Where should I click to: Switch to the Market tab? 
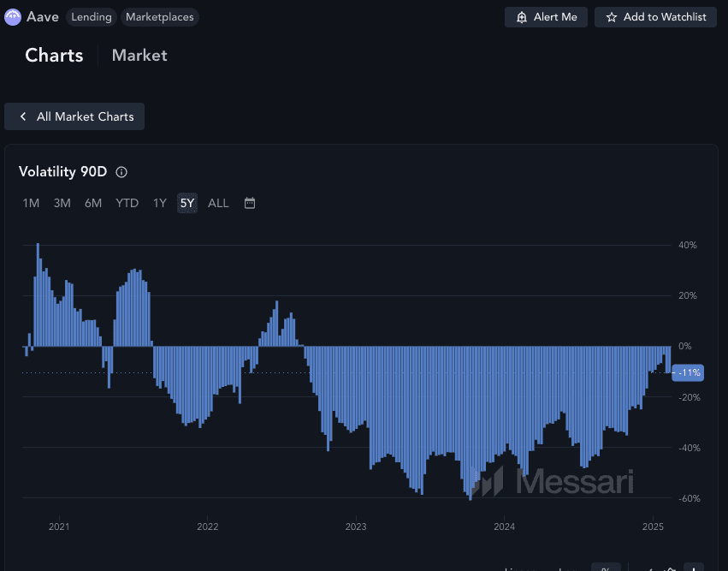pos(139,56)
